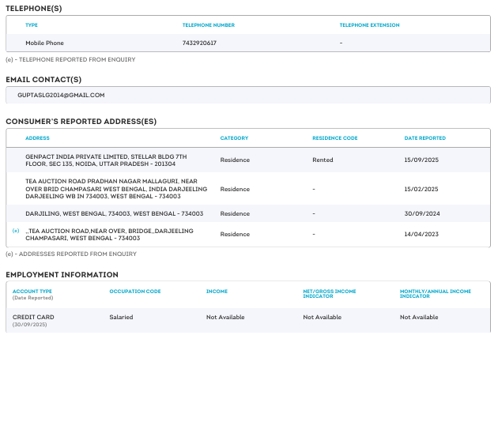Click the Telephone Number column header

point(208,25)
